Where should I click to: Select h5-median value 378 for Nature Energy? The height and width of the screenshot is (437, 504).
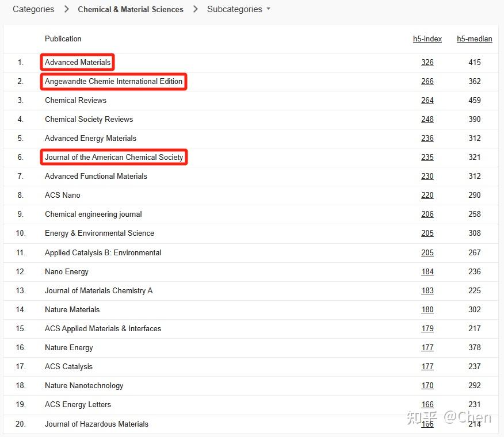[475, 347]
